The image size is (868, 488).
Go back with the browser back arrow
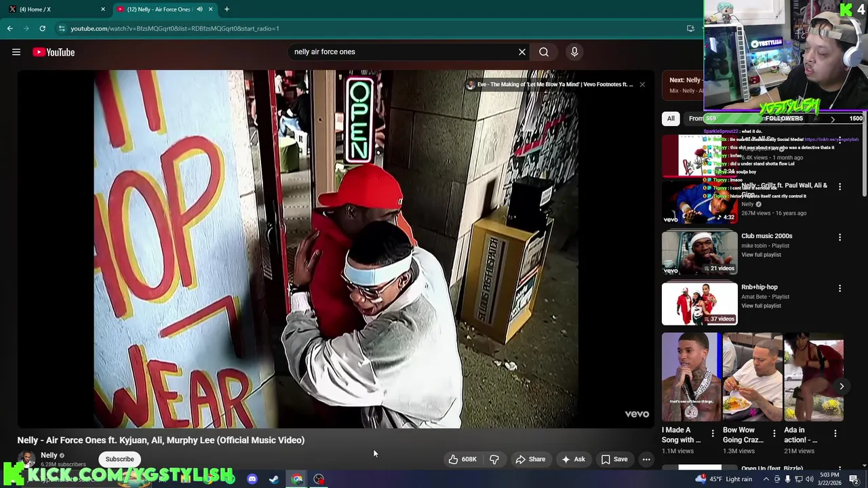click(9, 28)
